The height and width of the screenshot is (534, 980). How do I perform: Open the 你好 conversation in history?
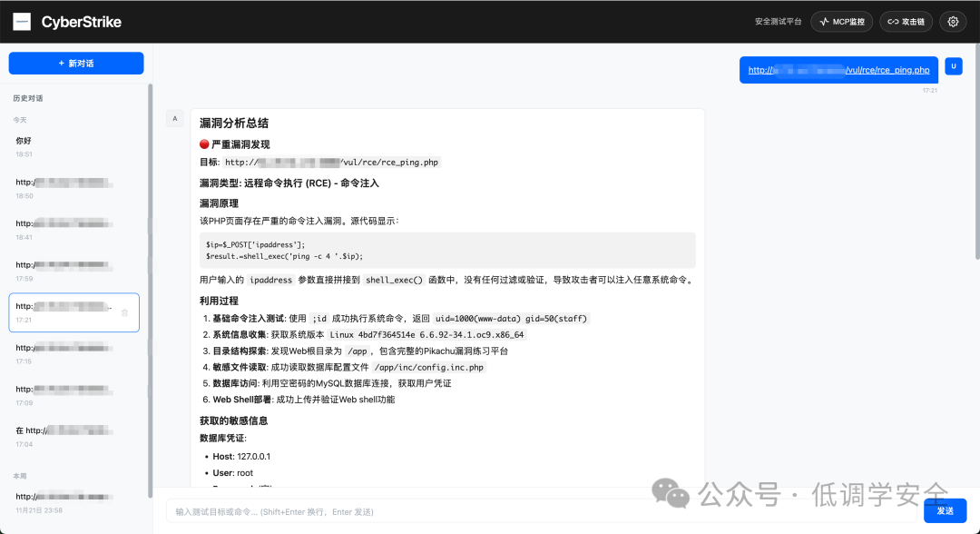[x=73, y=147]
